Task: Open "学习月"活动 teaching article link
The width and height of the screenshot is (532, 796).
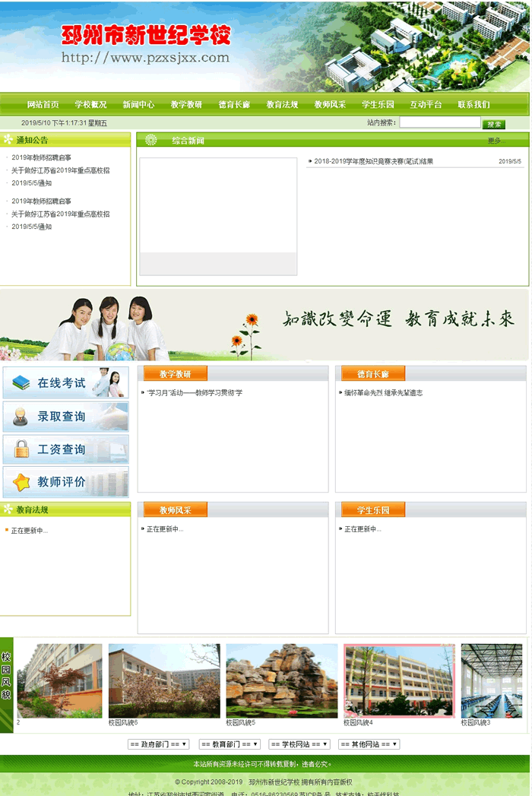Action: pos(194,392)
